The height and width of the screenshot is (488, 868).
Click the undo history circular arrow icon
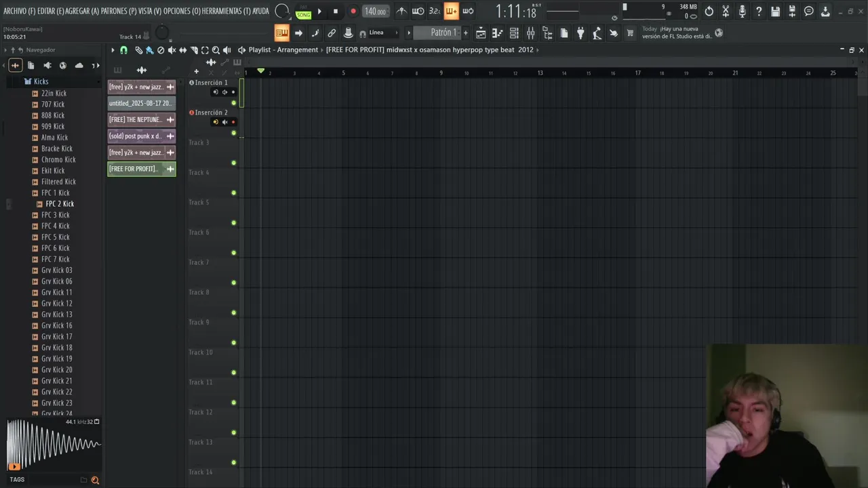tap(709, 12)
